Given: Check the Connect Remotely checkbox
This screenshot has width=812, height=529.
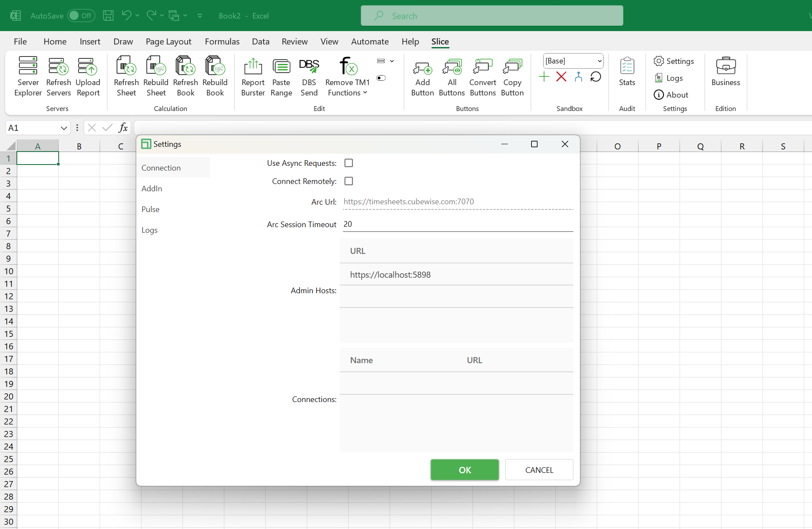Looking at the screenshot, I should [x=349, y=181].
